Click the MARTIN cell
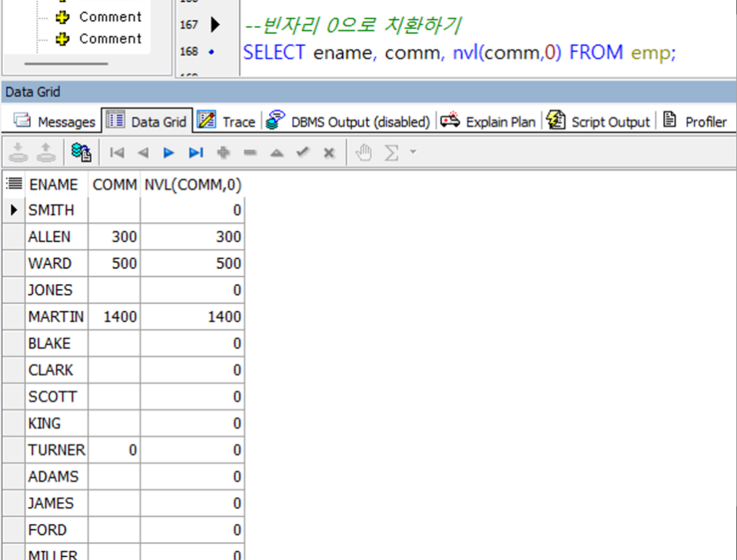The image size is (737, 560). pyautogui.click(x=57, y=316)
